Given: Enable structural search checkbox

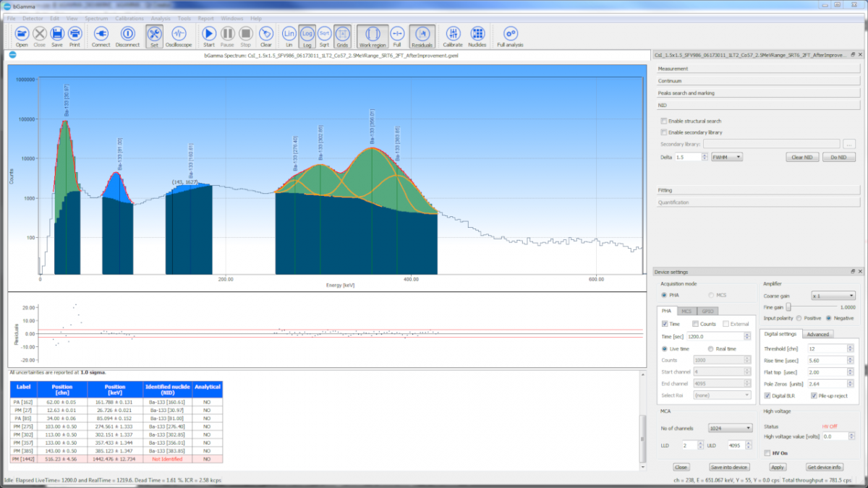Looking at the screenshot, I should coord(664,121).
